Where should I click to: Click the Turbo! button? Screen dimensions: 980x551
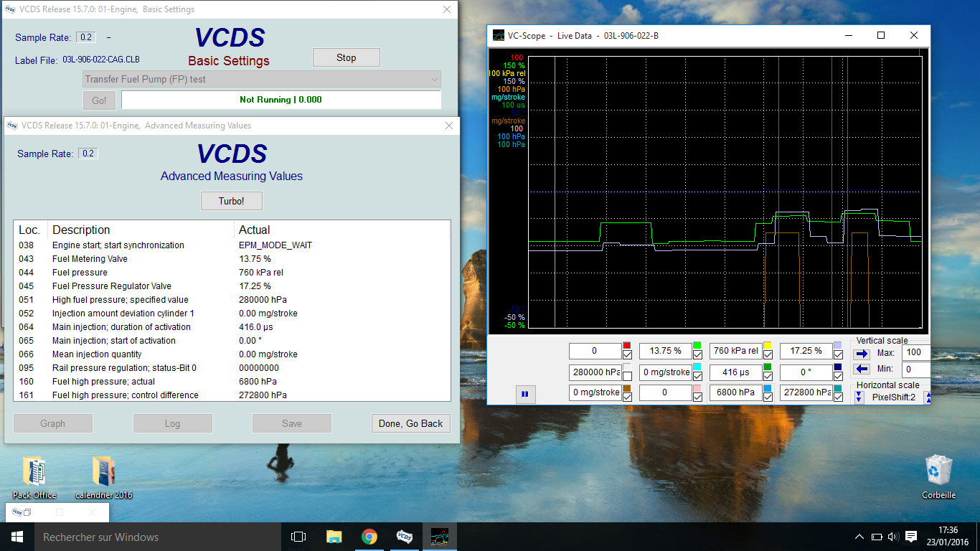coord(232,201)
